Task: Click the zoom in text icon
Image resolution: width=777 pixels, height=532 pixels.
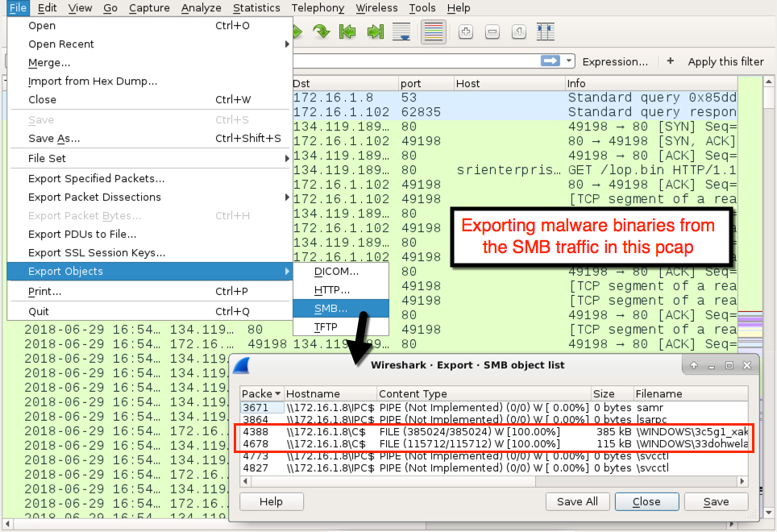Action: click(x=465, y=32)
